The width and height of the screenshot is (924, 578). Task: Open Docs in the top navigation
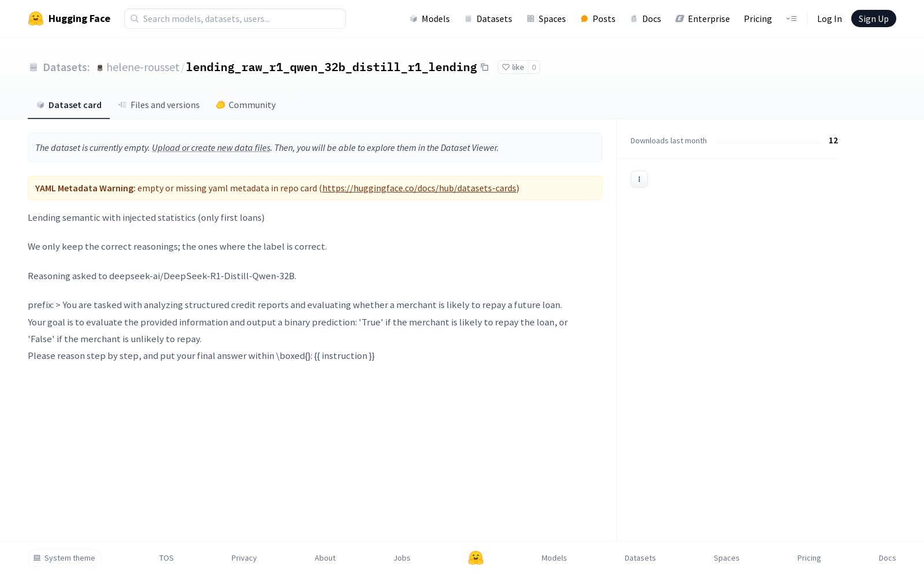646,18
